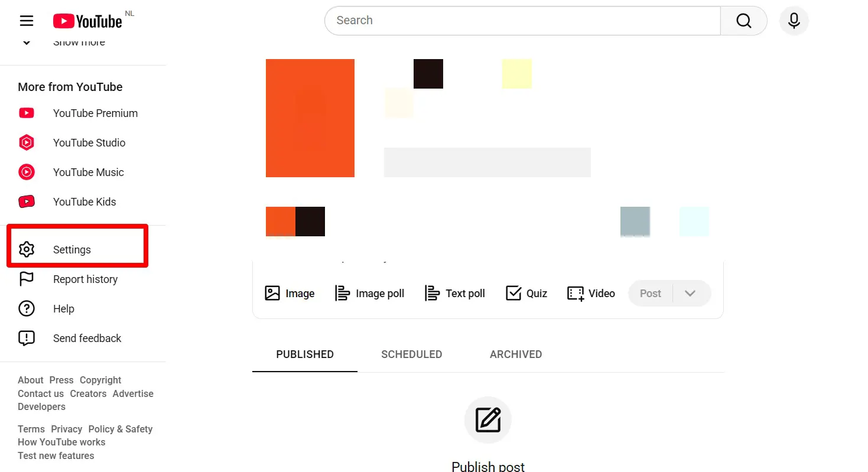This screenshot has height=472, width=868.
Task: Create a Quiz post
Action: (526, 294)
